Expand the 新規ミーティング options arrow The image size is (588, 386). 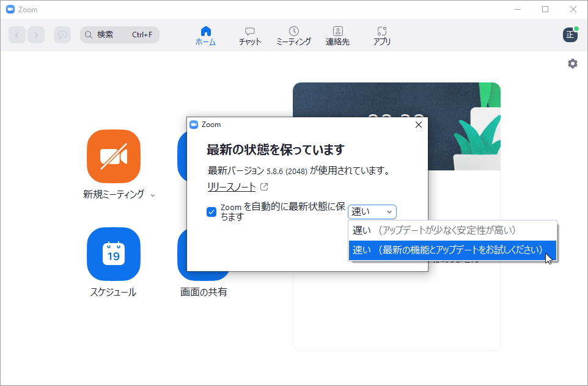pos(153,195)
